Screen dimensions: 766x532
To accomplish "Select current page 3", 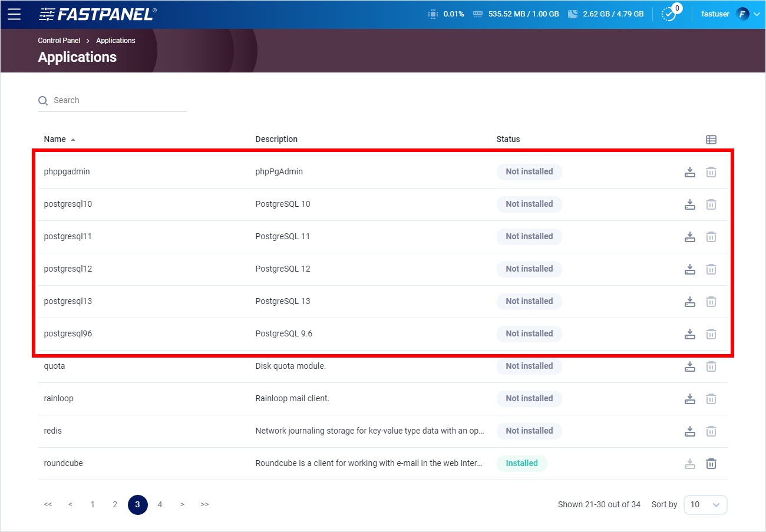I will pyautogui.click(x=137, y=505).
